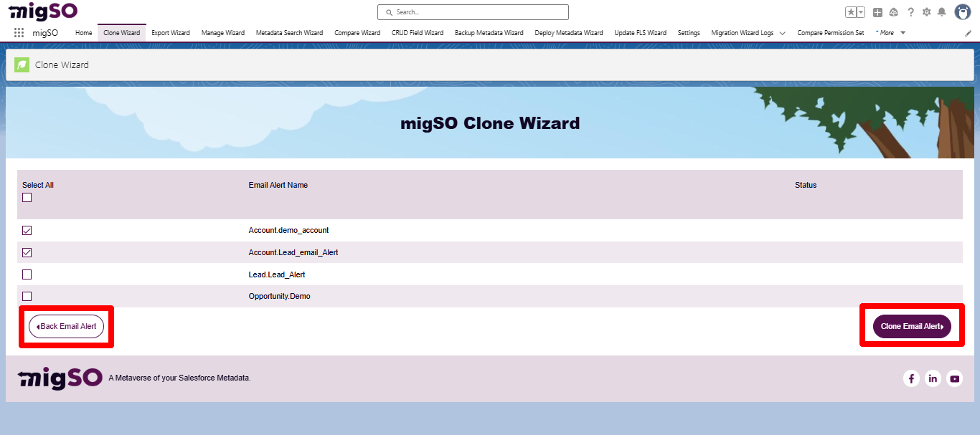Click the migSO logo in footer

point(60,378)
